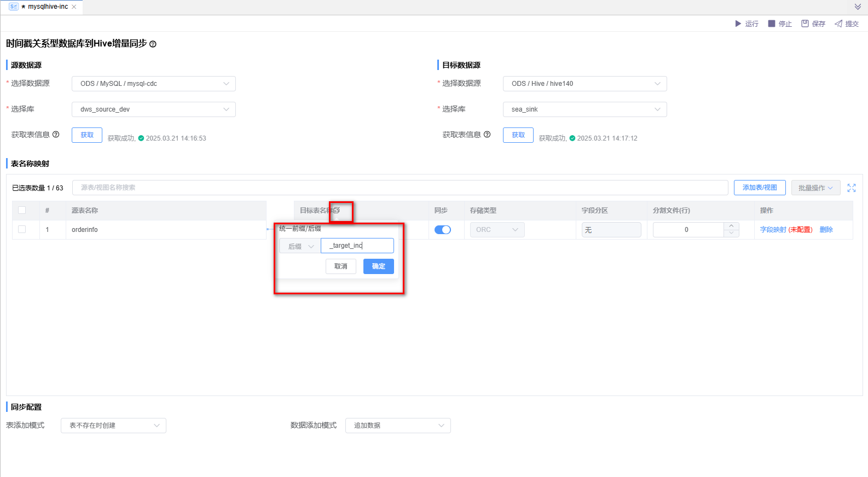
Task: Check the orderinfo row checkbox
Action: (22, 229)
